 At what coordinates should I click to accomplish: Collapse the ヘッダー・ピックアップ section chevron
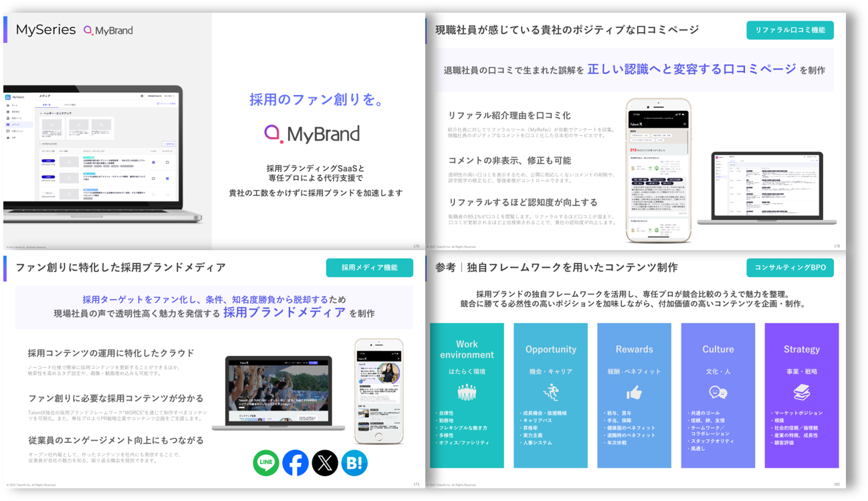point(41,114)
